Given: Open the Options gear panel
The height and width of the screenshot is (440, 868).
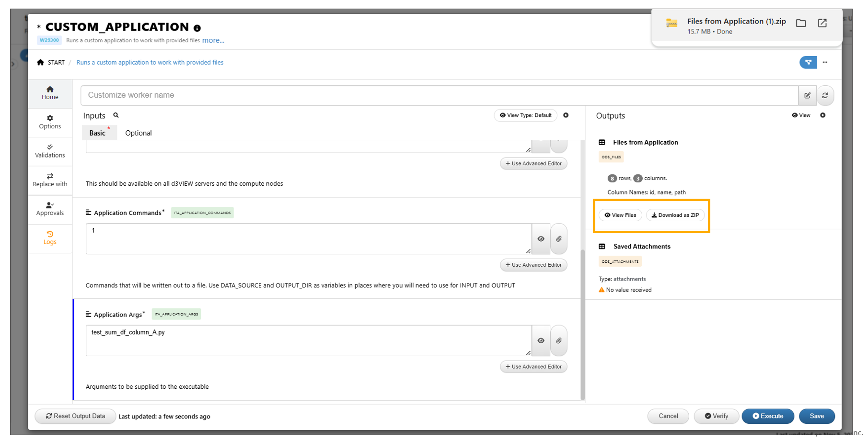Looking at the screenshot, I should [x=50, y=122].
